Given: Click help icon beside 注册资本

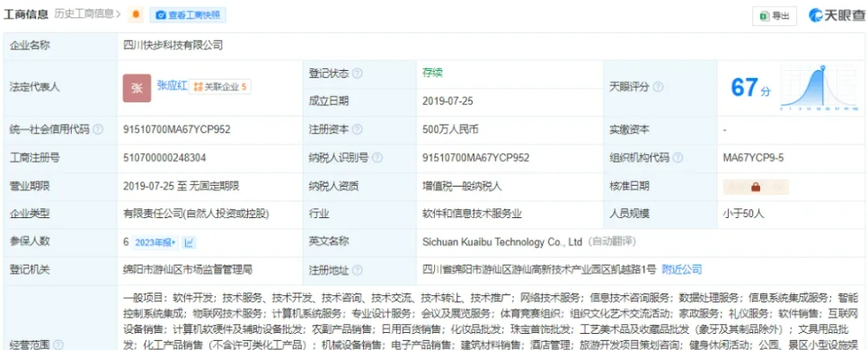Looking at the screenshot, I should [x=358, y=130].
